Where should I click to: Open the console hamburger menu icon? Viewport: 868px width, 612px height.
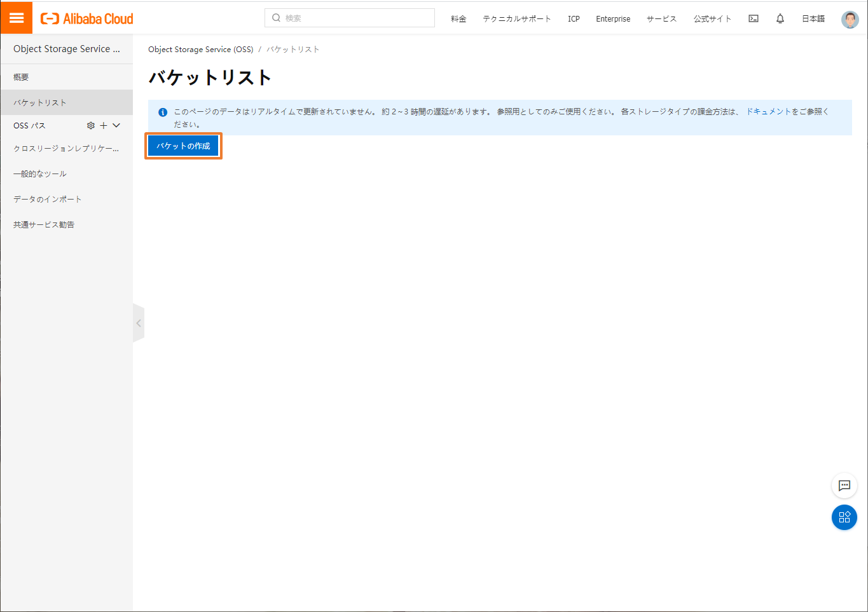16,17
